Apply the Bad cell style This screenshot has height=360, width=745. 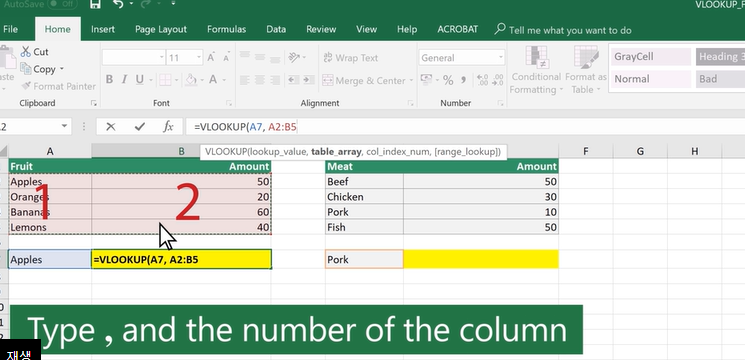(x=721, y=79)
